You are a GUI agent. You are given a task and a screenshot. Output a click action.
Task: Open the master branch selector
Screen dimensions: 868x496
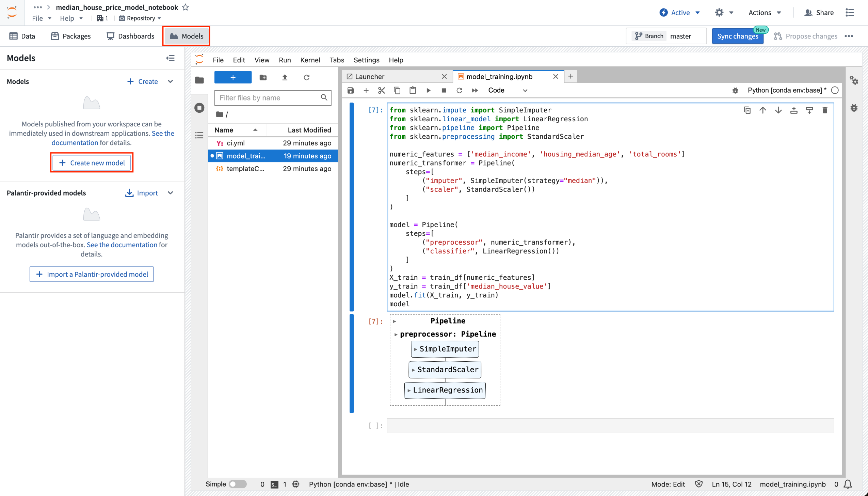pos(666,36)
